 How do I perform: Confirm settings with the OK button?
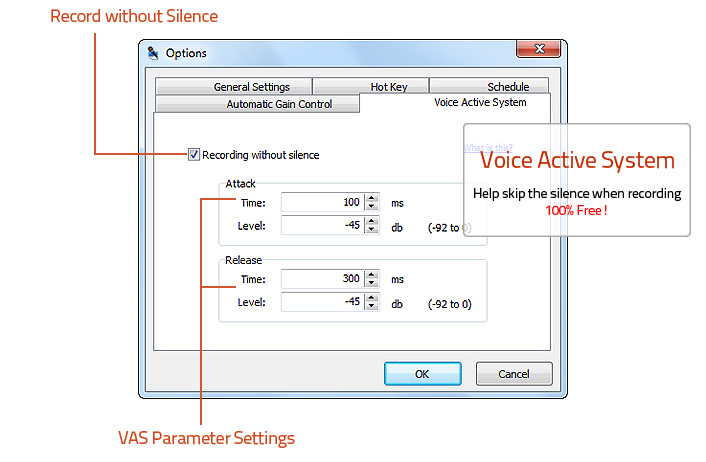(423, 374)
